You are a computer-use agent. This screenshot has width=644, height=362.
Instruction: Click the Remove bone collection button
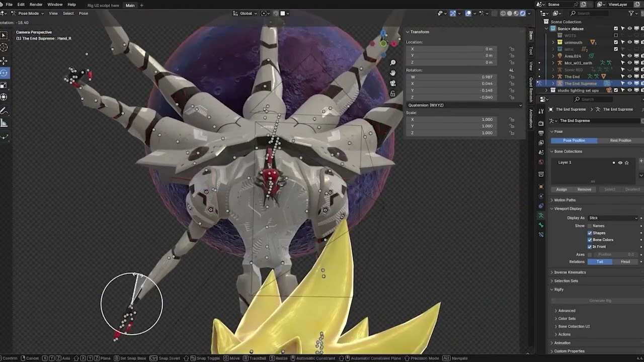point(584,190)
